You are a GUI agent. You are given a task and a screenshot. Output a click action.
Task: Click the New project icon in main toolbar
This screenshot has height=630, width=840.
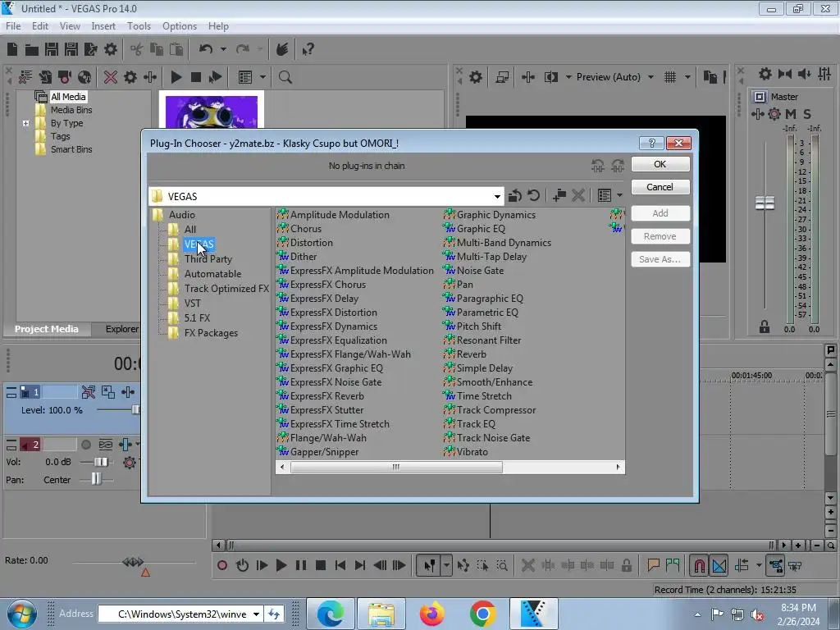[x=12, y=49]
